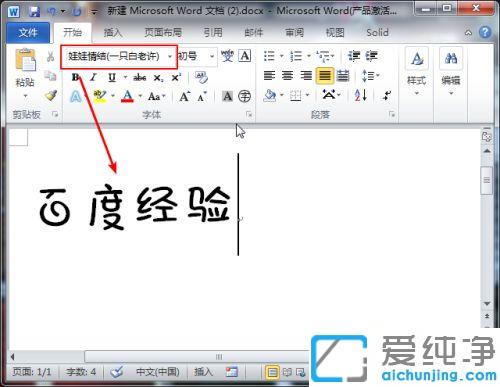This screenshot has width=500, height=387.
Task: Click the Save icon in title bar
Action: click(x=34, y=12)
